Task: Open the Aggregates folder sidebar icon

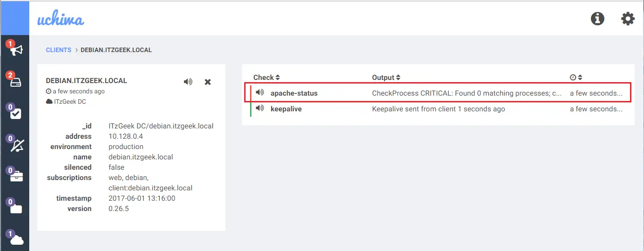Action: [x=16, y=208]
